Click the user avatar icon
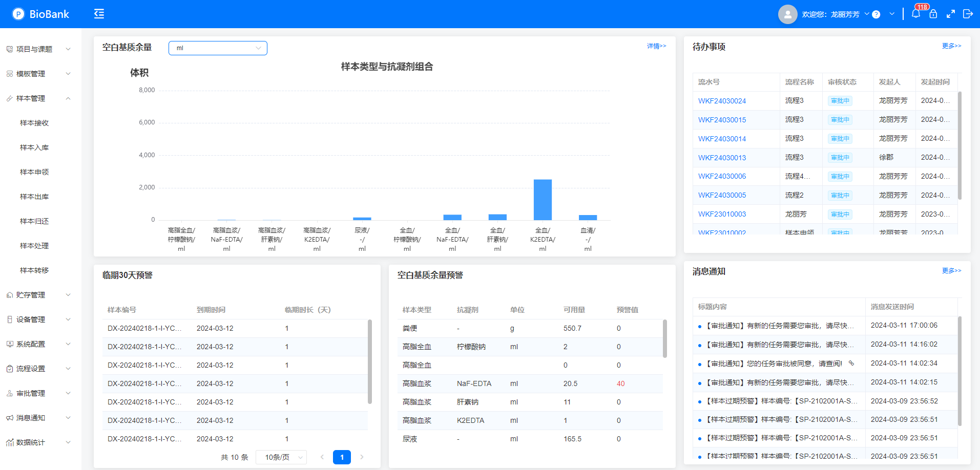This screenshot has width=980, height=470. point(788,14)
